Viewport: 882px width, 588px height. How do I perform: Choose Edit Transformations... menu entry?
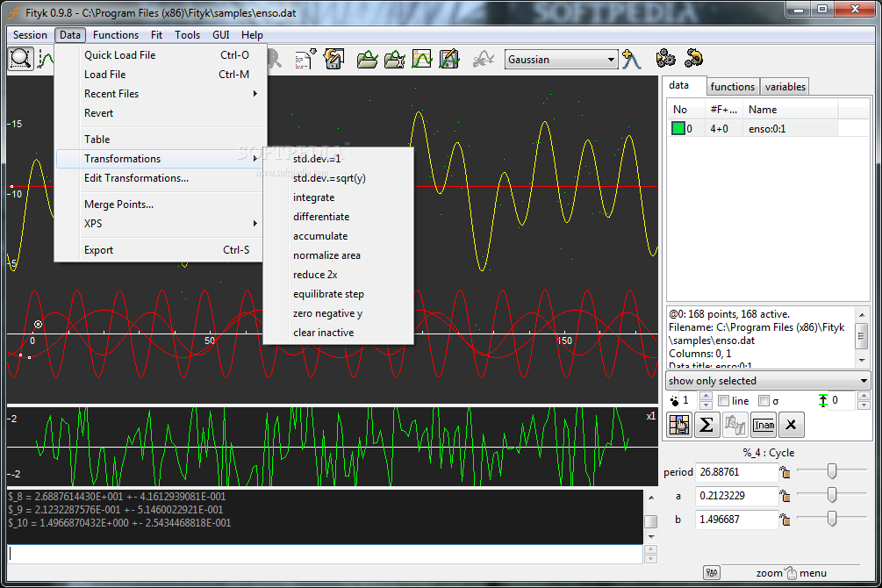(x=161, y=178)
